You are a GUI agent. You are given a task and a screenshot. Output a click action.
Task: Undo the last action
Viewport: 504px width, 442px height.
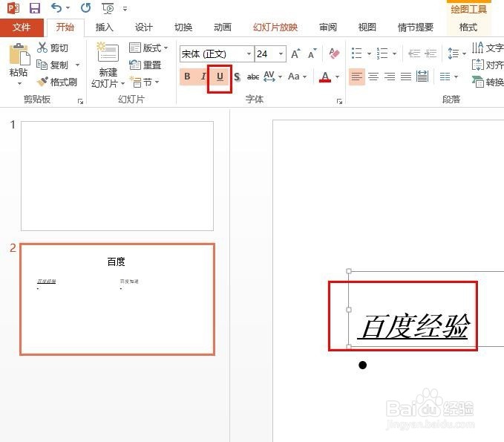[56, 7]
